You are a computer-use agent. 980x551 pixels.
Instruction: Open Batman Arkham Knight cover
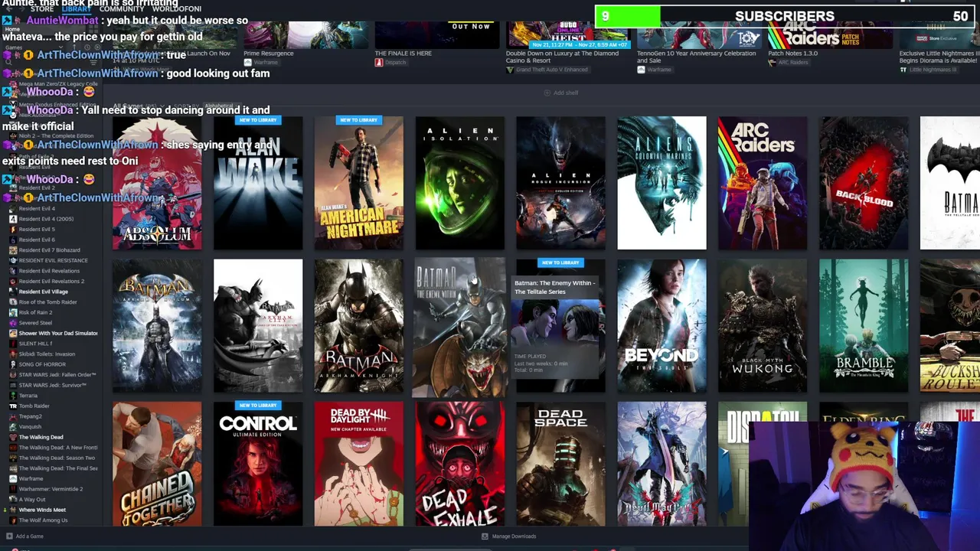[x=358, y=325]
